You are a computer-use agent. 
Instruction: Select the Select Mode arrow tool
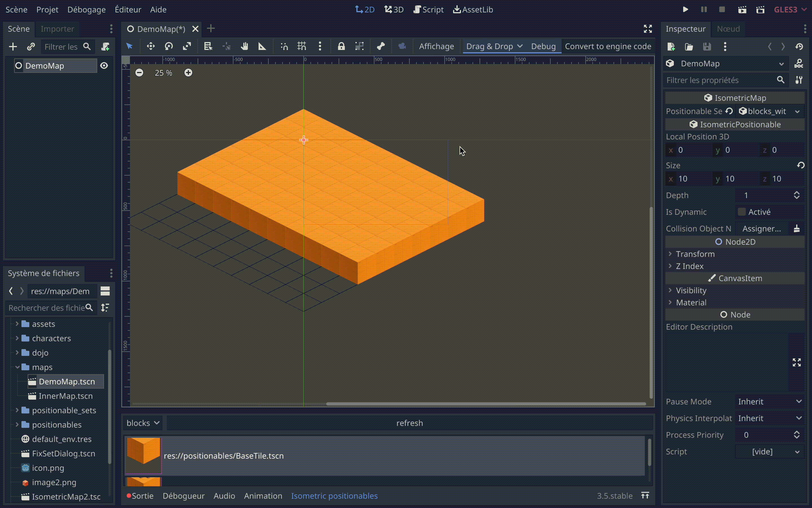(x=129, y=46)
